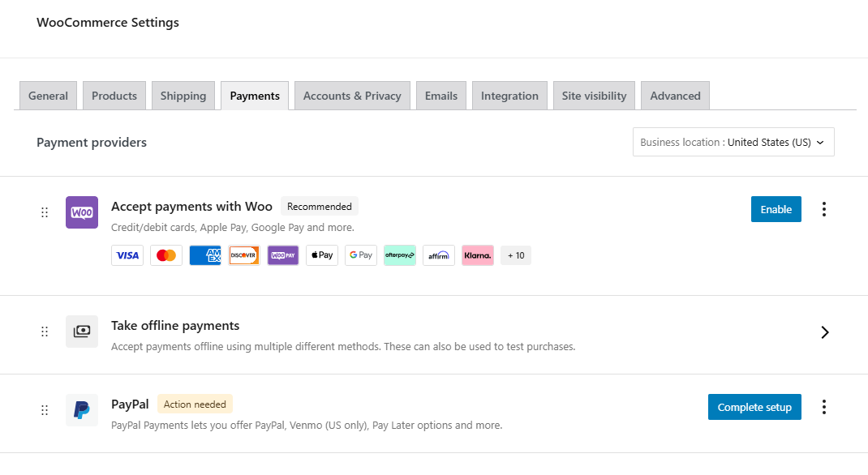868x475 pixels.
Task: Click the offline payments cash icon
Action: click(x=82, y=332)
